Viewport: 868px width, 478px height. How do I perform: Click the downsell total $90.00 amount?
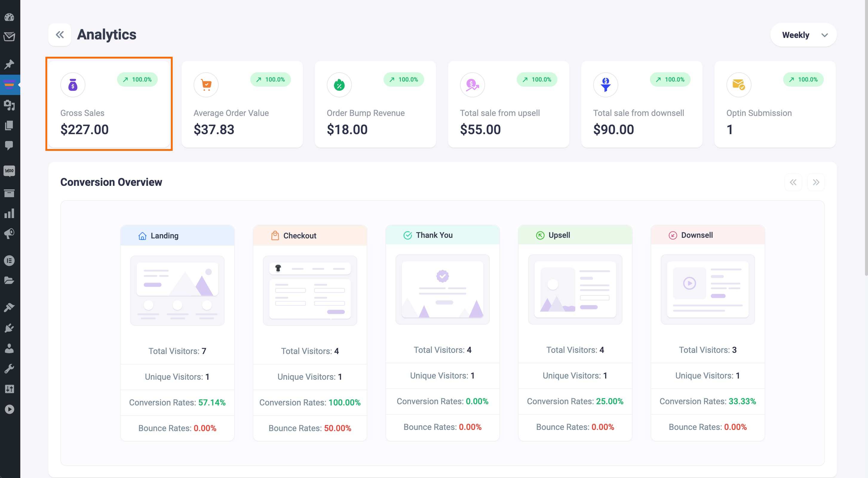(x=614, y=129)
